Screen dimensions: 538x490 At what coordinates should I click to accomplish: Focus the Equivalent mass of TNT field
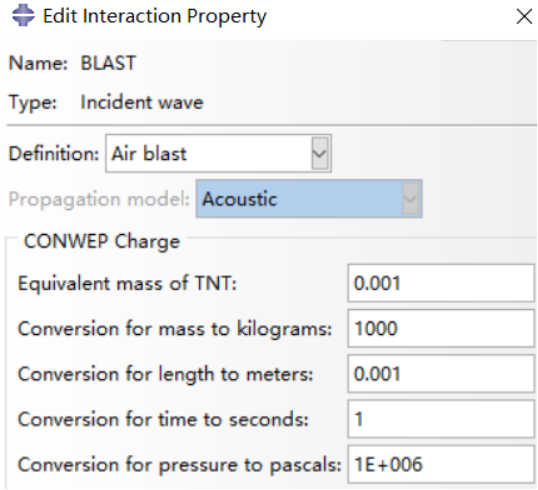pos(441,283)
